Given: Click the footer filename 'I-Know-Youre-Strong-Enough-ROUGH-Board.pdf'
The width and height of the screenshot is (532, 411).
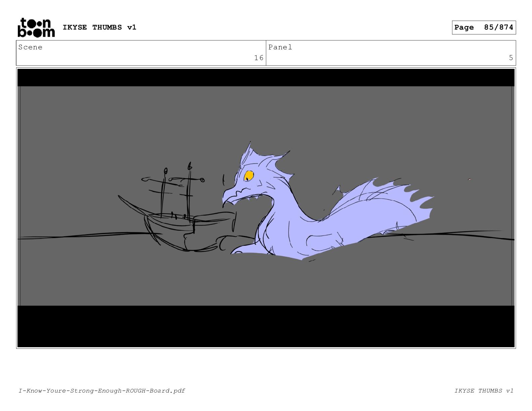Looking at the screenshot, I should click(102, 391).
